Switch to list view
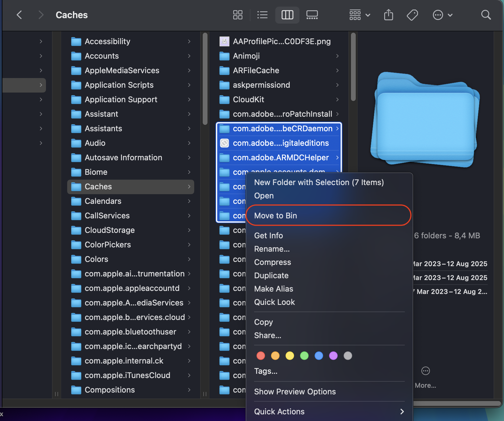The image size is (504, 421). click(x=262, y=15)
